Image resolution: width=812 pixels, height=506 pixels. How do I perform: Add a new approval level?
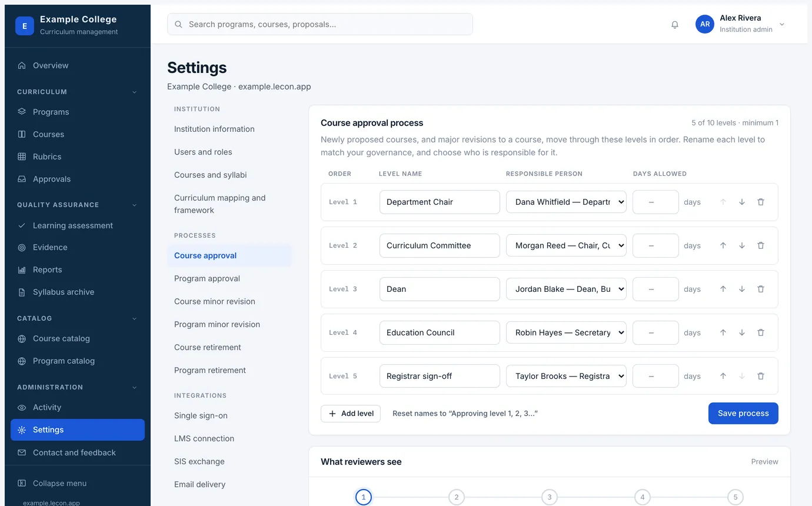click(351, 414)
